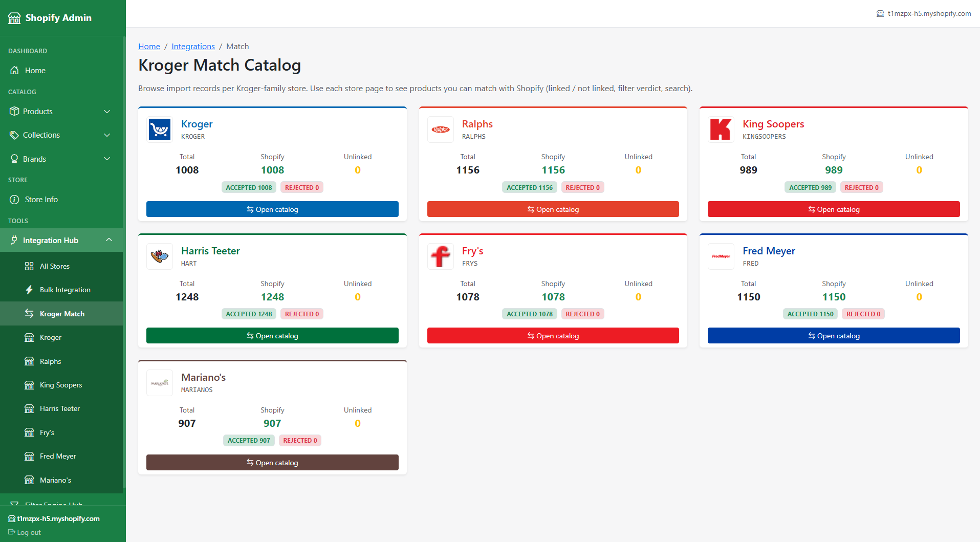Image resolution: width=980 pixels, height=542 pixels.
Task: Click the Kroger Match swap arrows icon
Action: tap(29, 314)
